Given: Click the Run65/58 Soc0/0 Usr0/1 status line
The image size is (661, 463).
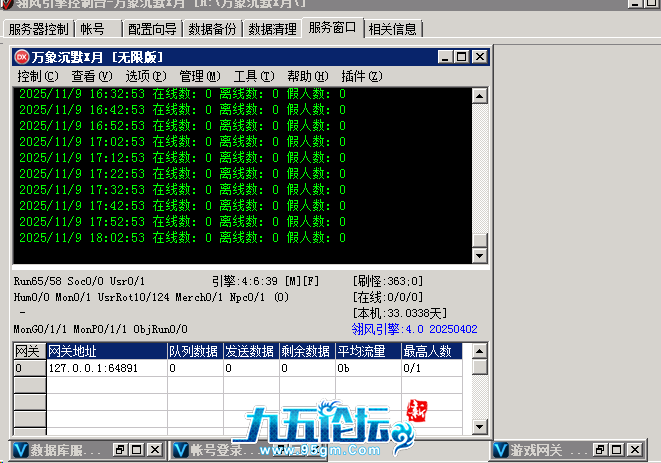Looking at the screenshot, I should (x=79, y=281).
